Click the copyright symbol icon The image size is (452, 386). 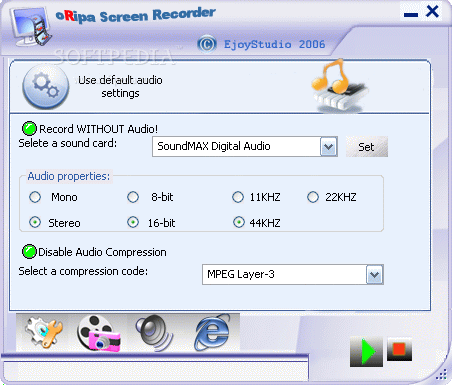tap(207, 44)
